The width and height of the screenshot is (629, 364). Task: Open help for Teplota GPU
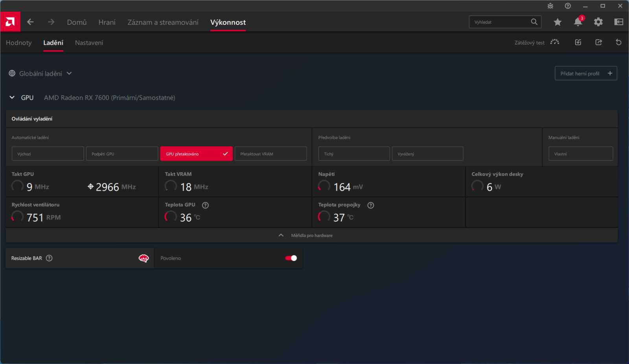(205, 205)
